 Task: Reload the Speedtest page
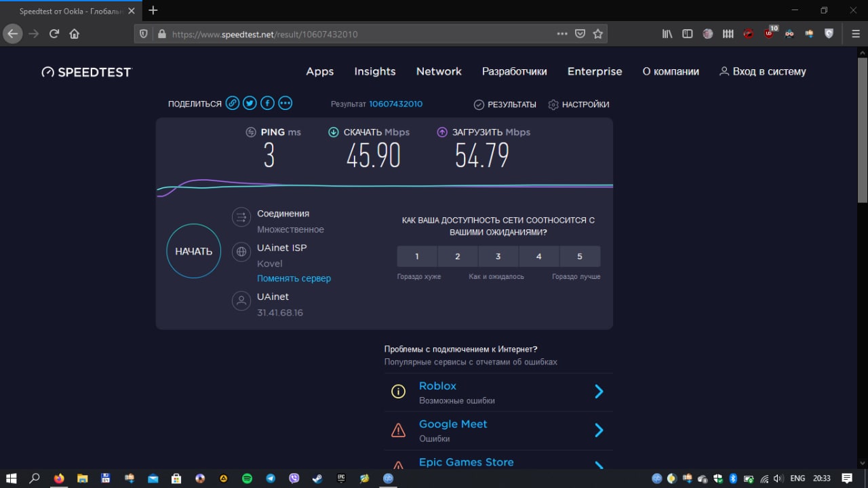point(54,34)
